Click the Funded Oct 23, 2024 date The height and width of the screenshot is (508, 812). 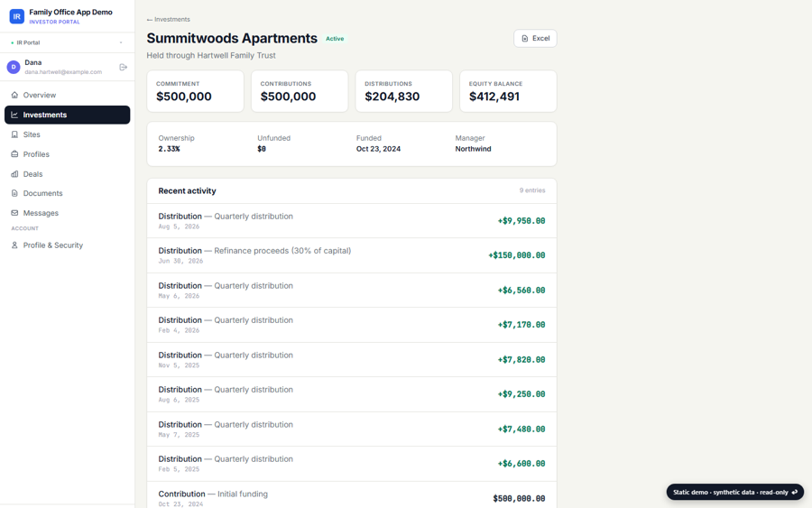(x=378, y=149)
